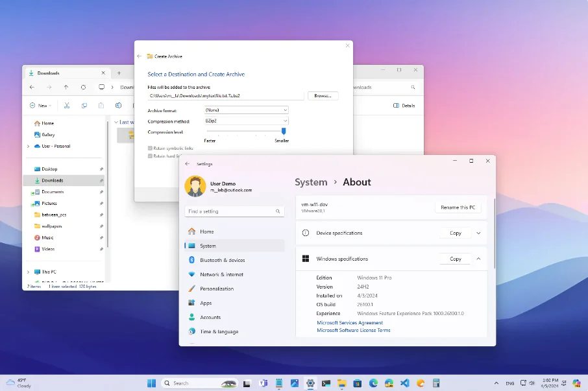Collapse the Windows specifications section
This screenshot has width=588, height=391.
[478, 258]
